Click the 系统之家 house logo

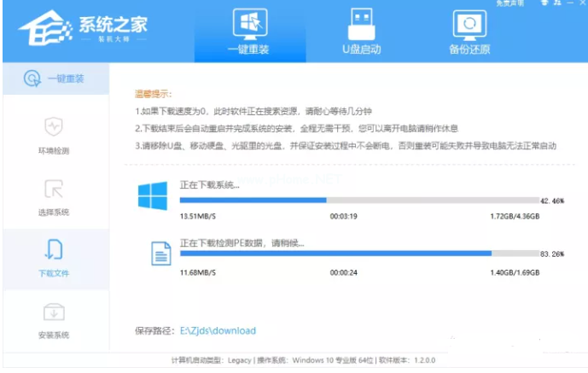[x=39, y=33]
